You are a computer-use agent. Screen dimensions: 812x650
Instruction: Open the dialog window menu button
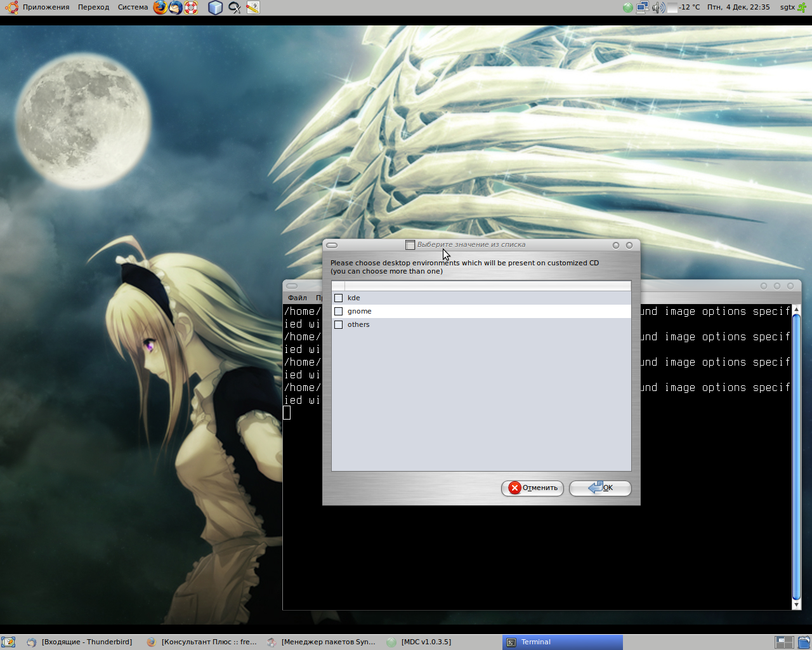click(332, 245)
